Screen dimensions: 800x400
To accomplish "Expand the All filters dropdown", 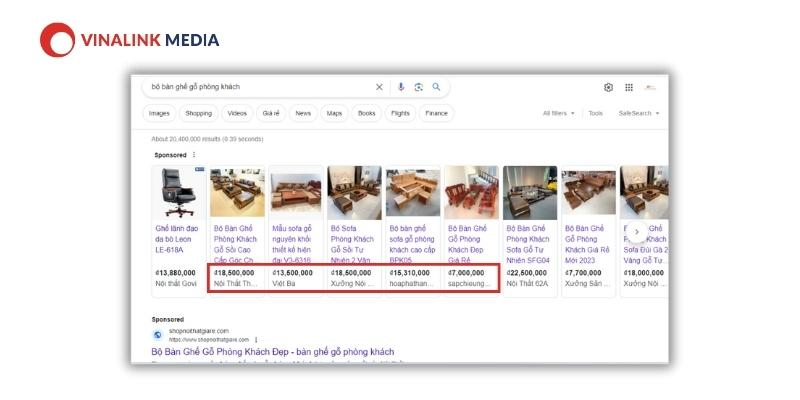I will click(559, 113).
